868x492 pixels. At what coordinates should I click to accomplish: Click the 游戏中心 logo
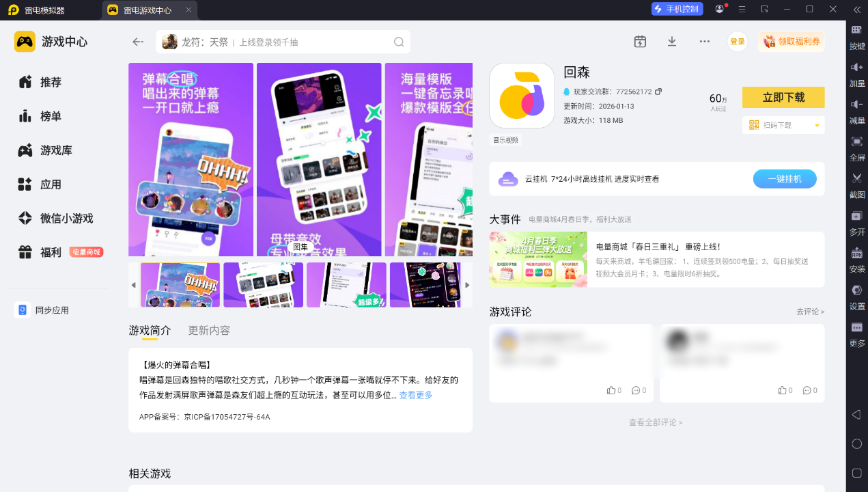(x=51, y=42)
